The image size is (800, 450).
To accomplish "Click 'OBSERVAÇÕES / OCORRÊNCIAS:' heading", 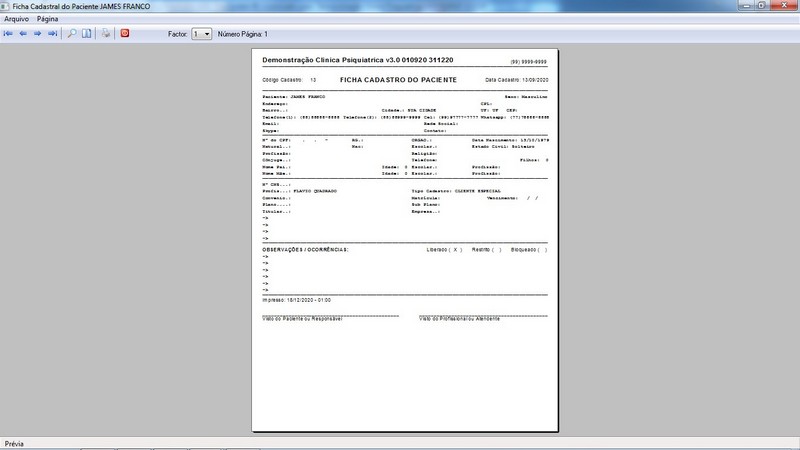I will tap(305, 250).
